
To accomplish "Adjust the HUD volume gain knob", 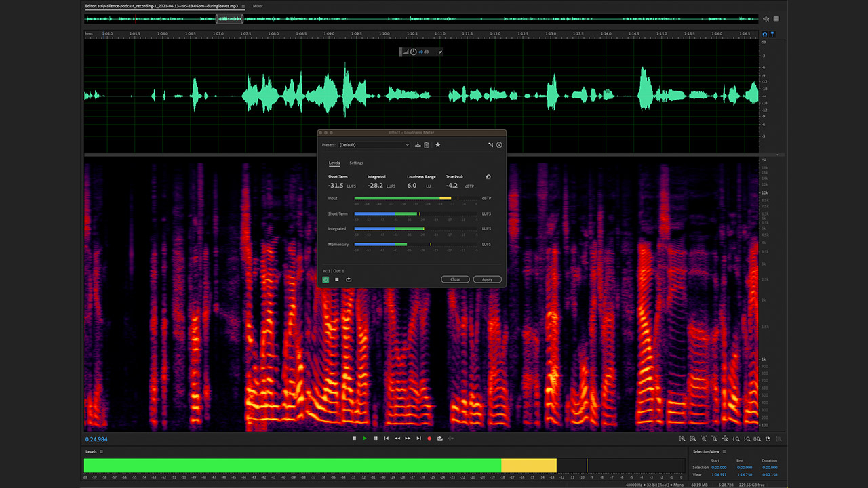I will tap(413, 52).
